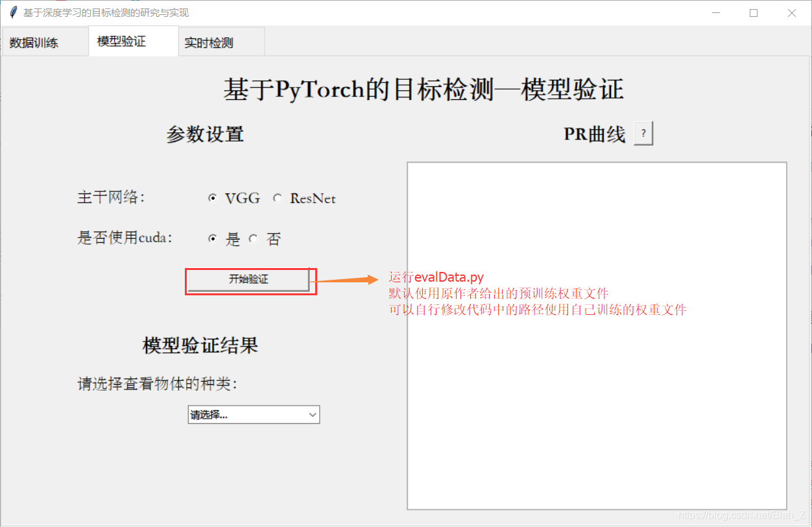
Task: Choose ResNet backbone radio button
Action: [278, 199]
